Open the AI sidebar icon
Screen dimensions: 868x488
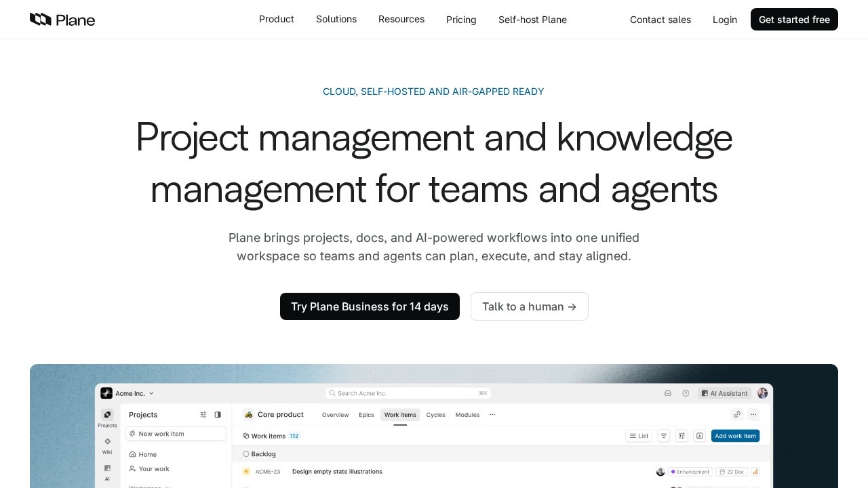(107, 468)
